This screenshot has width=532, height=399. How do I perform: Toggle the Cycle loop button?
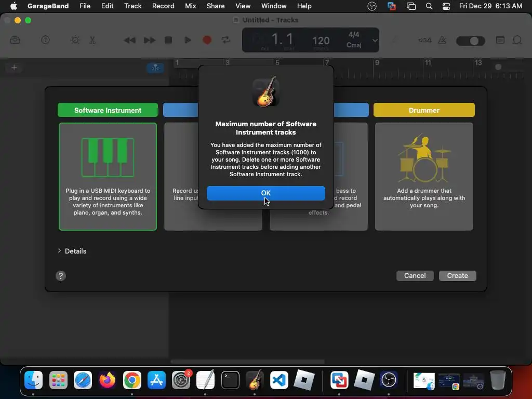(226, 41)
